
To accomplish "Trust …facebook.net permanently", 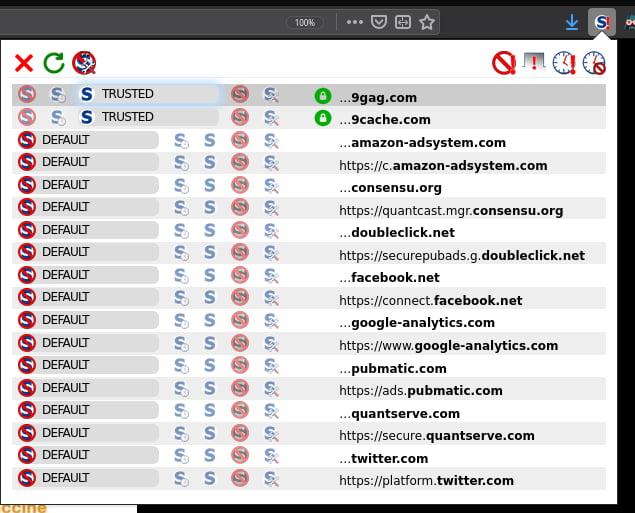I will [209, 275].
